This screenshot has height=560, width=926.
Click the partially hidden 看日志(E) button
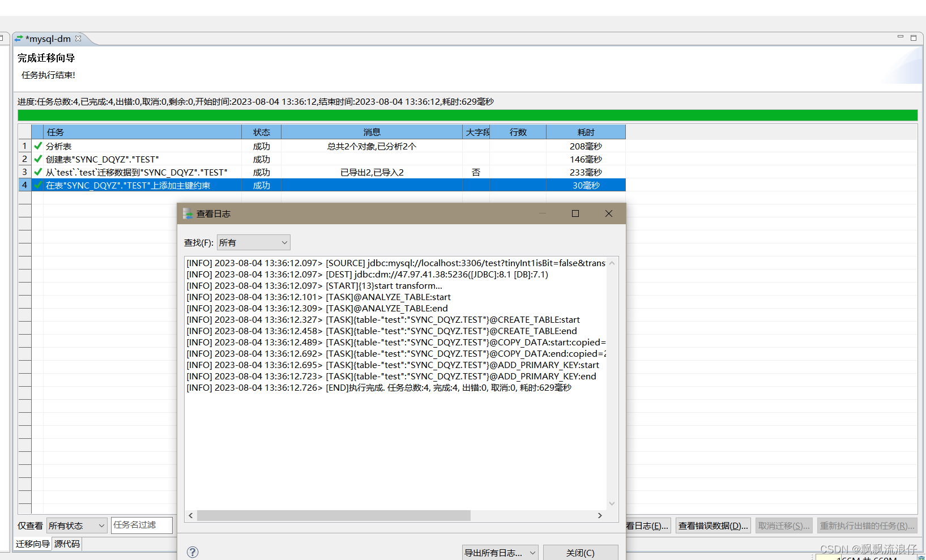[648, 525]
